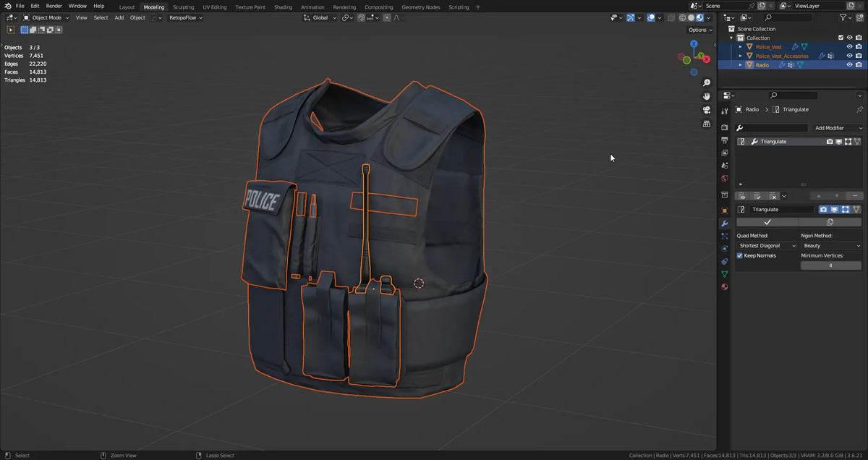
Task: Open the Modifiers wrench properties tab
Action: click(725, 223)
